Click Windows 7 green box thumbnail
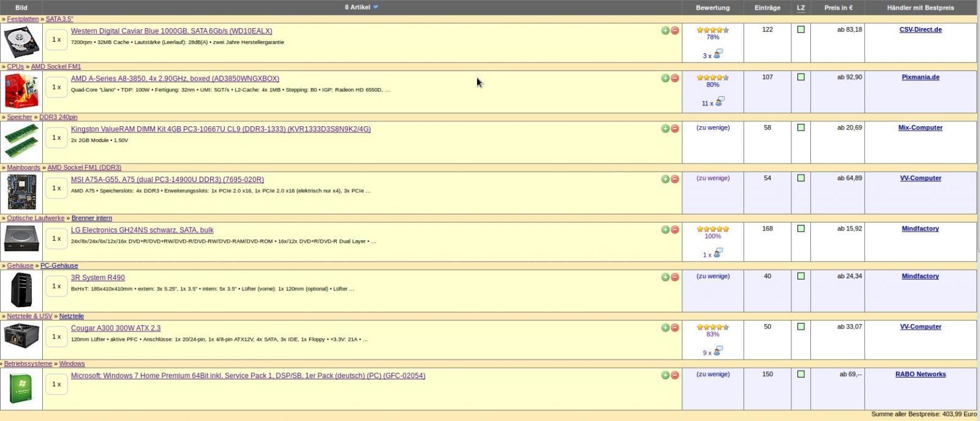This screenshot has height=421, width=980. tap(21, 389)
